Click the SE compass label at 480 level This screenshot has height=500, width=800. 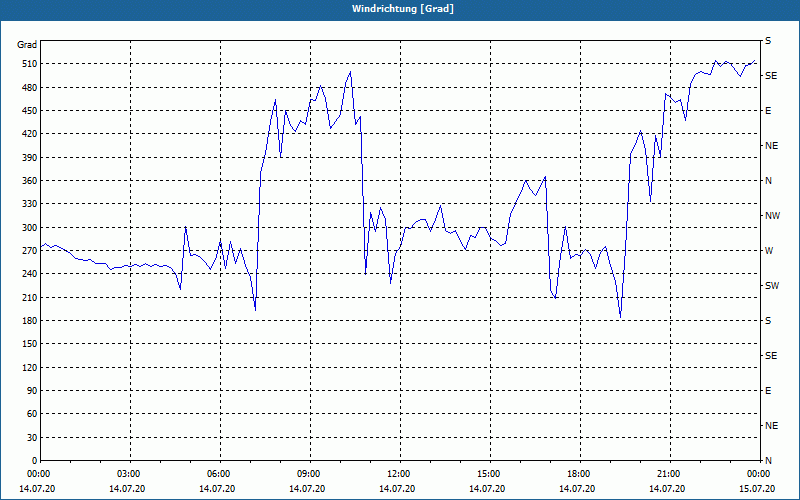771,76
